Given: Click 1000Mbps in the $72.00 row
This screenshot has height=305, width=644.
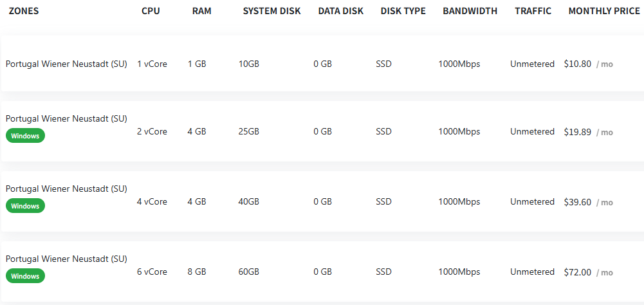Looking at the screenshot, I should [x=459, y=272].
